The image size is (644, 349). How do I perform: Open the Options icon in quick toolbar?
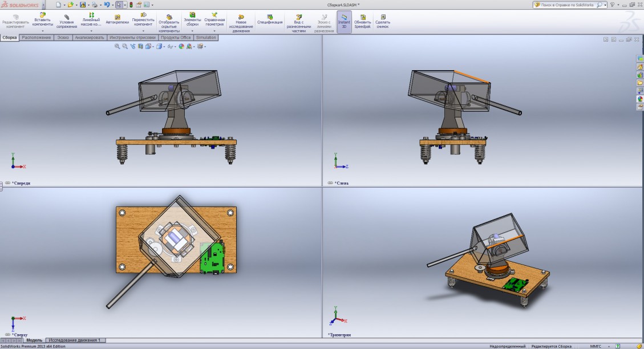coord(146,5)
